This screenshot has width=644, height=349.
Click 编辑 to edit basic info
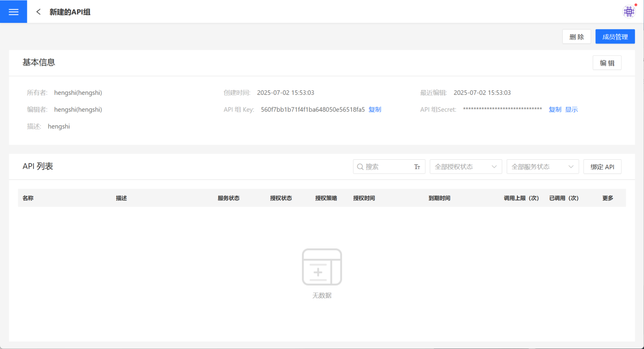[x=606, y=63]
